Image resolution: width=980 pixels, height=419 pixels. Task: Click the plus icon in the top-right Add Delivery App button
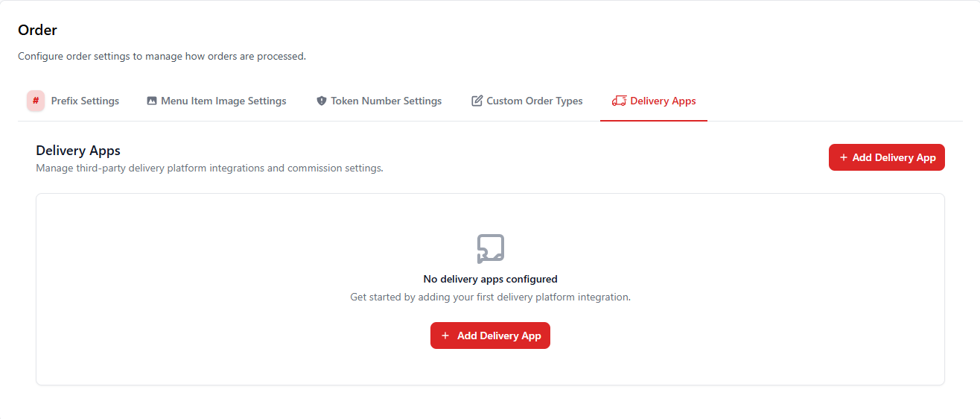click(844, 157)
